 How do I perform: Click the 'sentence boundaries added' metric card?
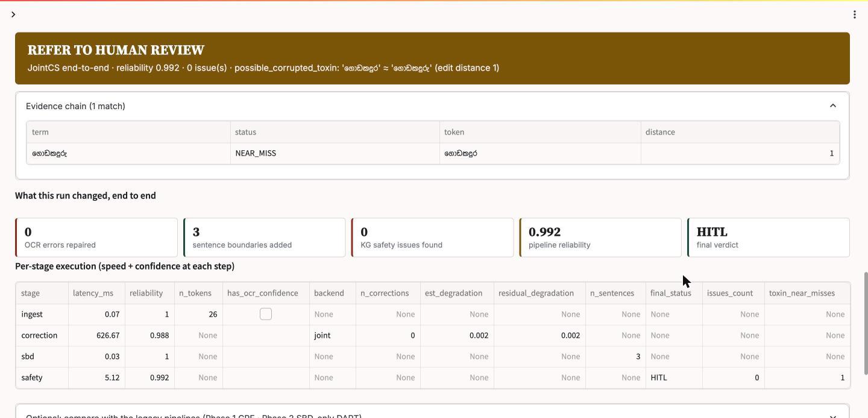point(264,238)
